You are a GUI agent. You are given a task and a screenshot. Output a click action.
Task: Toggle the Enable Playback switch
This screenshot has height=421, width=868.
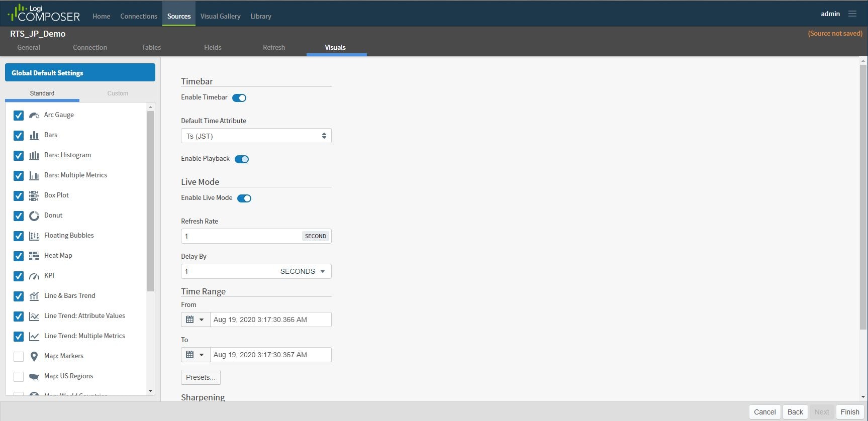(242, 159)
